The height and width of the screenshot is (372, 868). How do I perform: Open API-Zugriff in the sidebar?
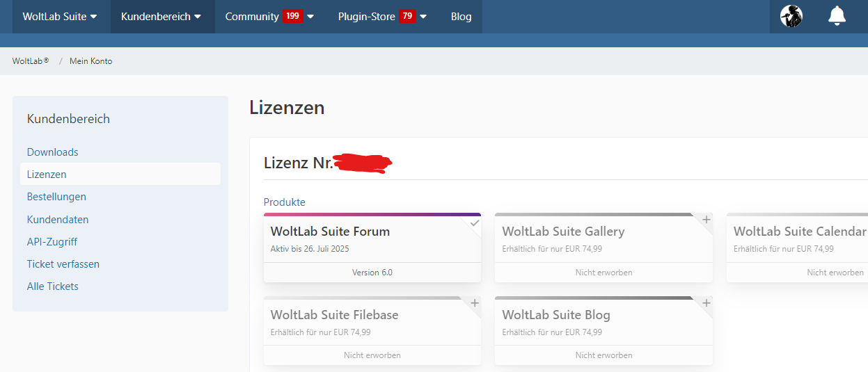52,241
